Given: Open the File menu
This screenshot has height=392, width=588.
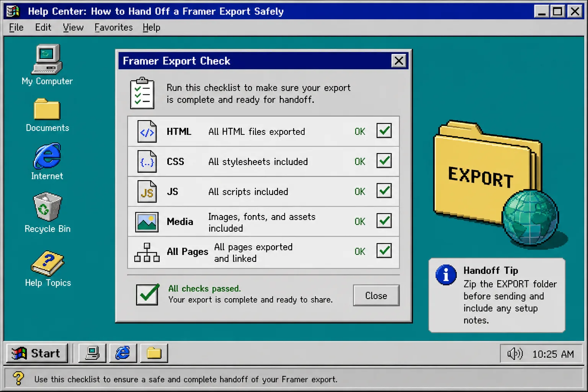Looking at the screenshot, I should (x=16, y=28).
